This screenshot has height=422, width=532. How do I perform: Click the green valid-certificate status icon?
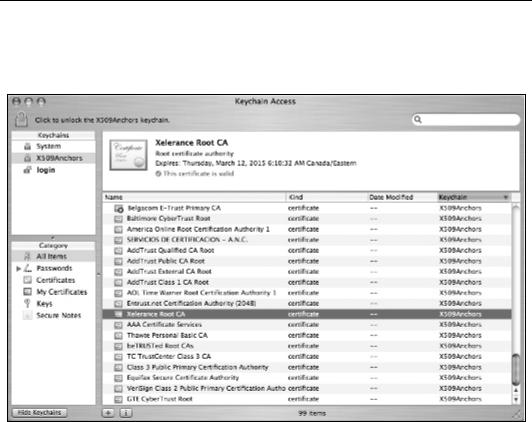point(158,174)
